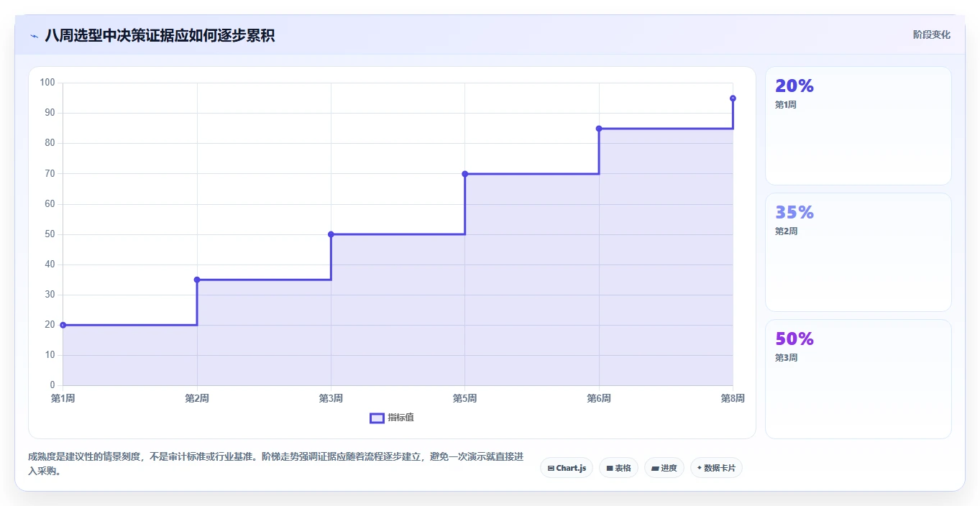Viewport: 980px width, 506px height.
Task: Click the x-axis label 第6周
Action: click(599, 398)
